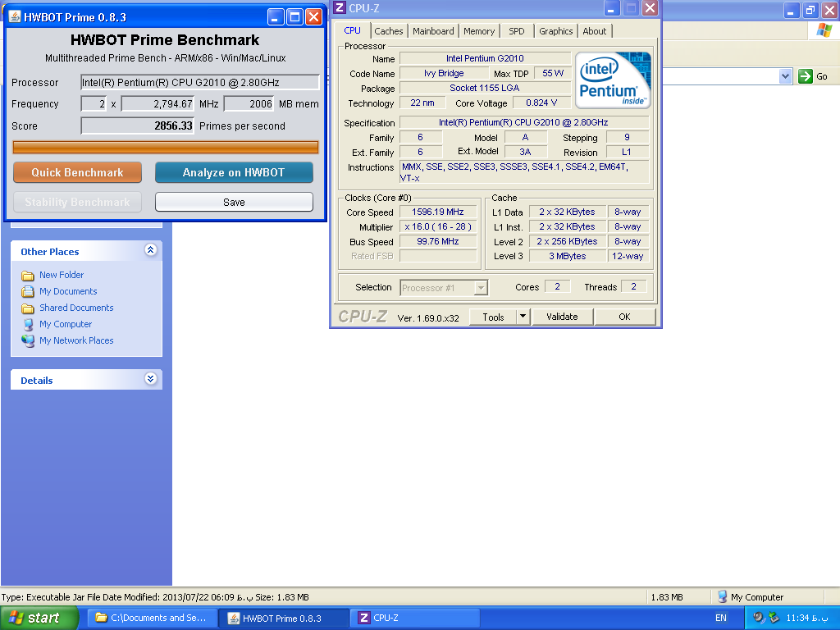Viewport: 840px width, 630px height.
Task: Click the My Computer icon in Other Places
Action: 28,325
